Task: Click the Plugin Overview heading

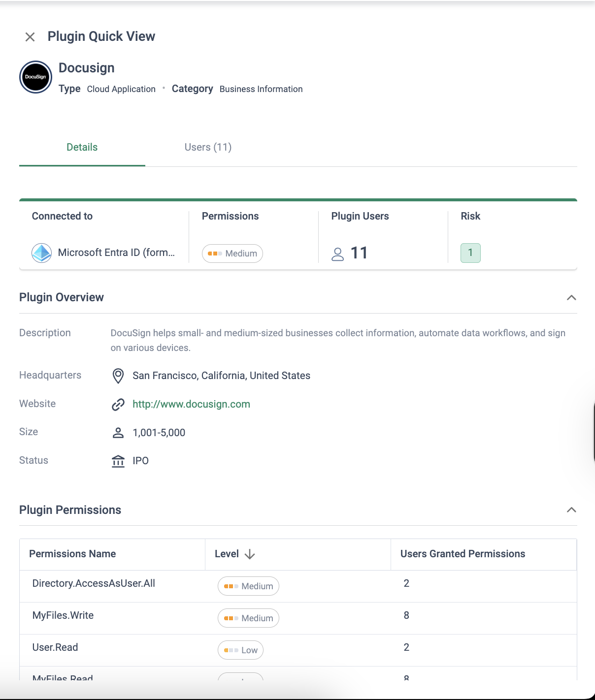Action: click(x=62, y=297)
